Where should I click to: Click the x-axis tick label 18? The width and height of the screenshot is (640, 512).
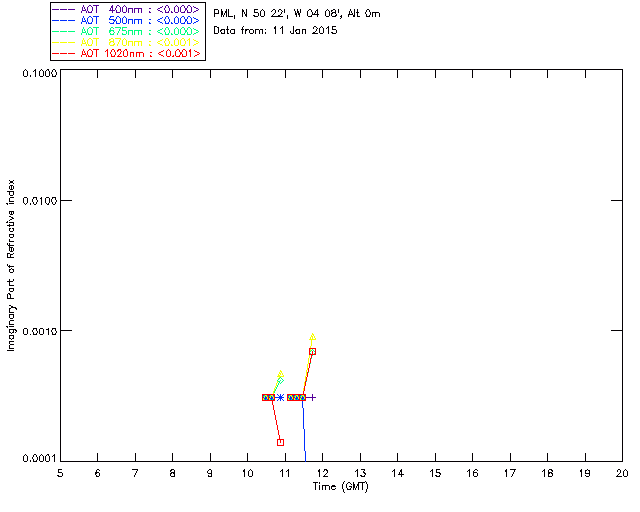tap(547, 473)
